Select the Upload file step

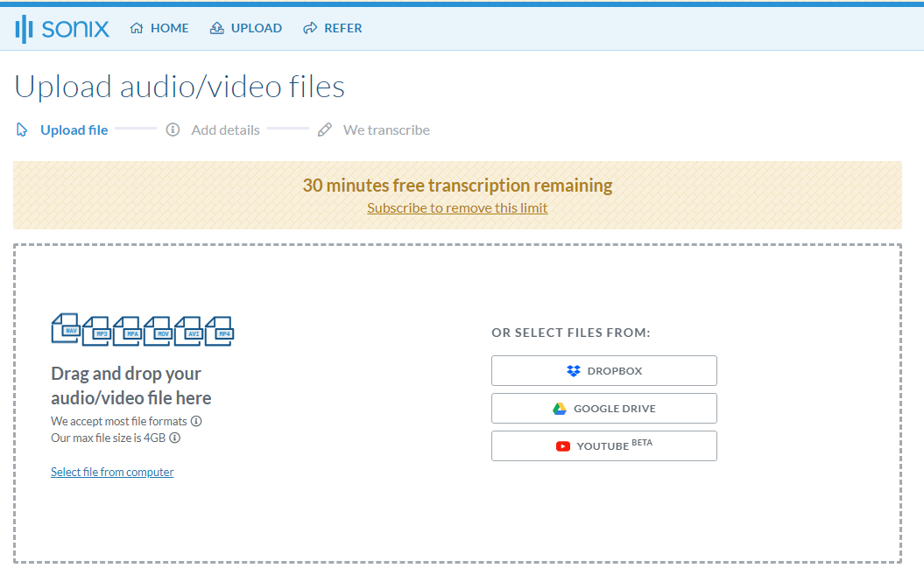74,130
